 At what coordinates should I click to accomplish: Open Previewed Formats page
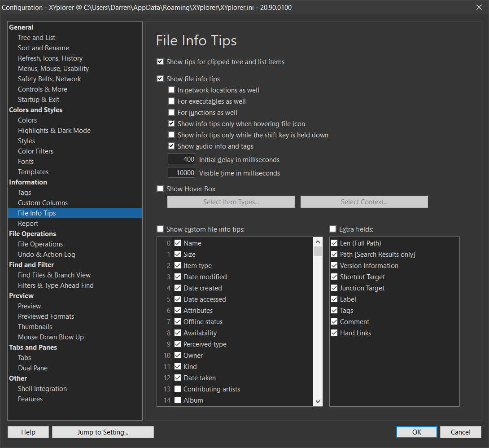coord(46,316)
